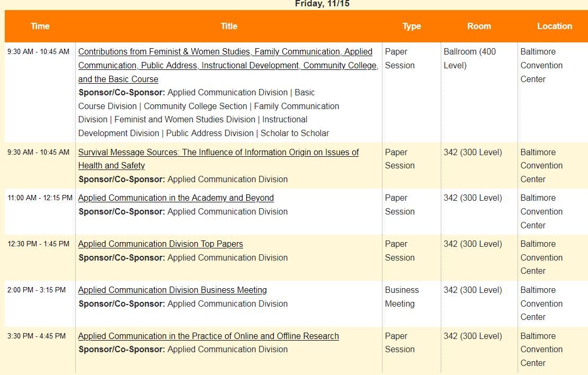The image size is (588, 375).
Task: Select room 342 for Online and Offline Research row
Action: [x=473, y=336]
